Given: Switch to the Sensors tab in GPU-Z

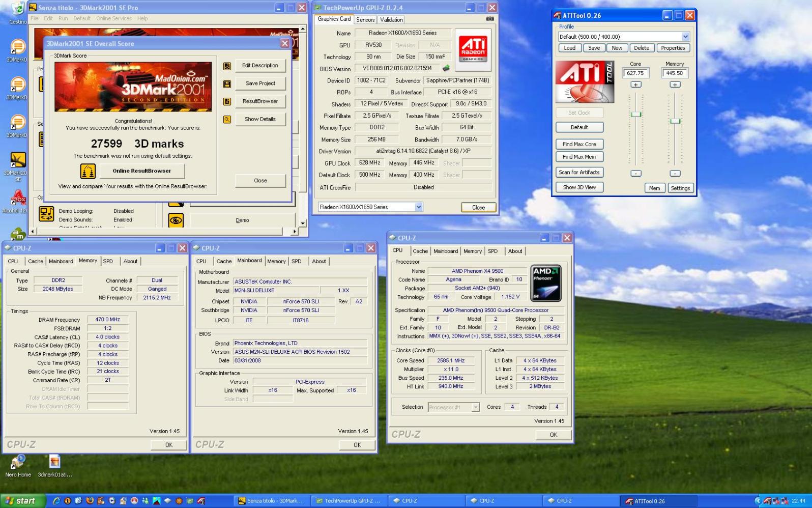Looking at the screenshot, I should click(365, 20).
